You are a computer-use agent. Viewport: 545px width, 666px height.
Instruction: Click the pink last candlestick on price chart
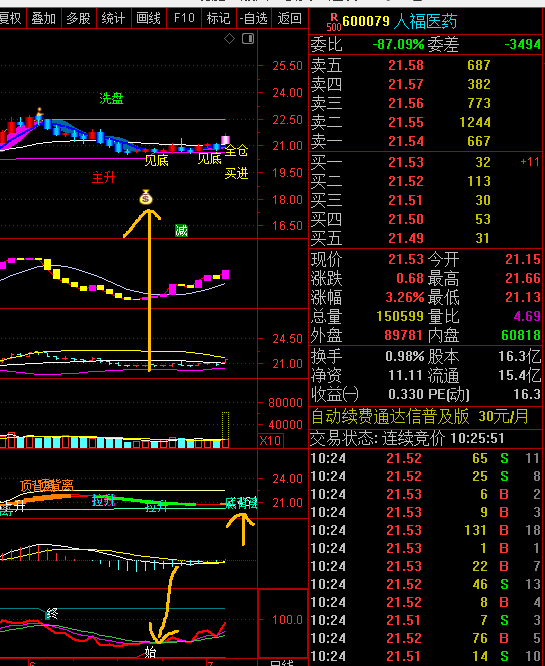(x=225, y=140)
